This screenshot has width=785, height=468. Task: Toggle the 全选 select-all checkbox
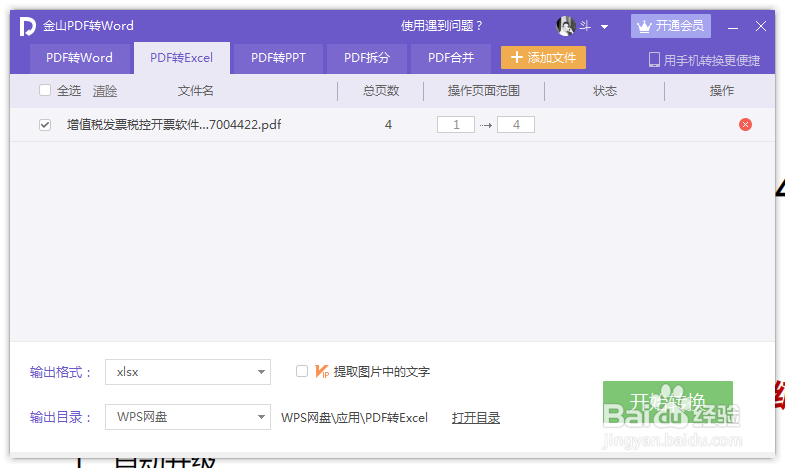click(45, 90)
